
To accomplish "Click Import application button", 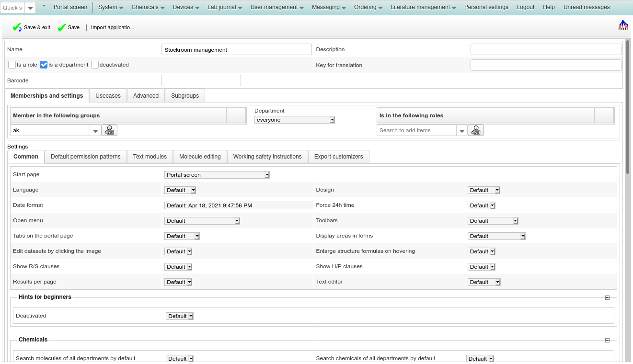I will [113, 28].
